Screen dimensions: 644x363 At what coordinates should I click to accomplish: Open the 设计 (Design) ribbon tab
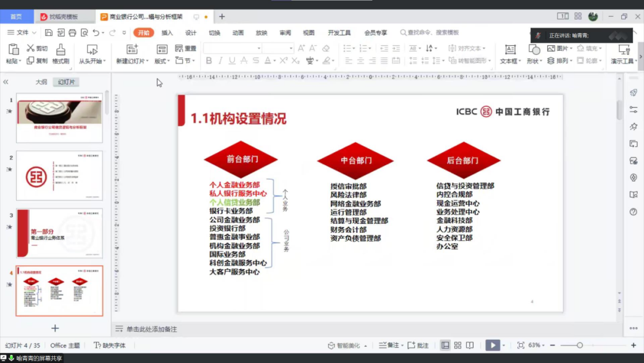[x=191, y=33]
